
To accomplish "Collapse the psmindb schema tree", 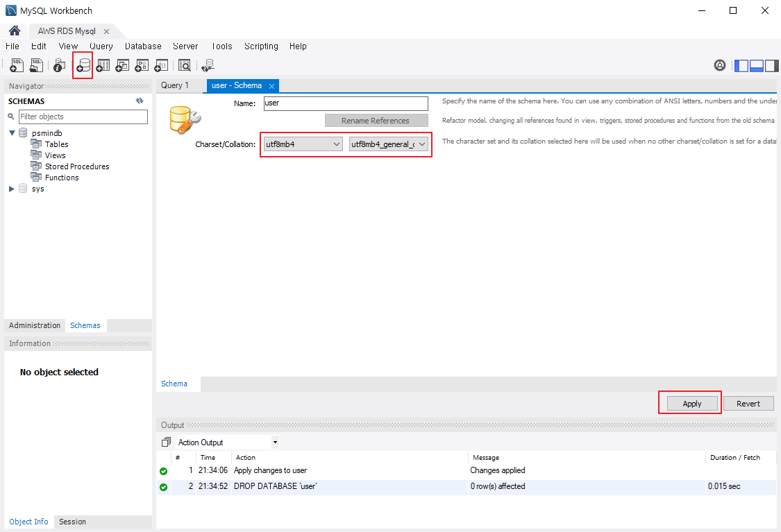I will [12, 133].
